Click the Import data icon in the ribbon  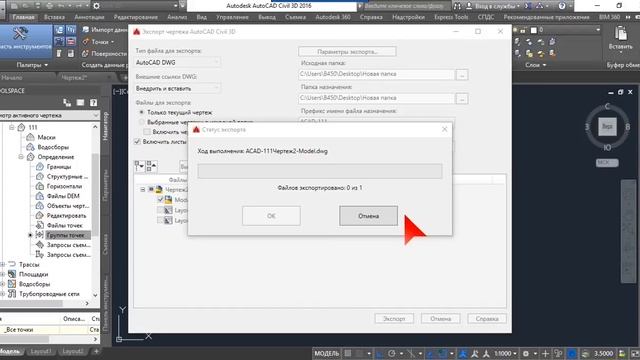click(x=86, y=30)
